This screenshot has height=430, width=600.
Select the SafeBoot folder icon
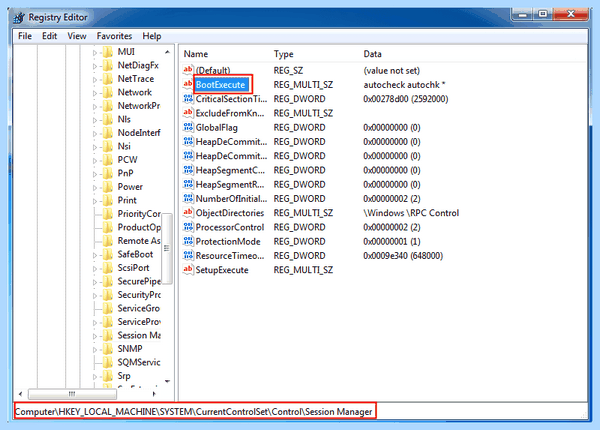(108, 254)
